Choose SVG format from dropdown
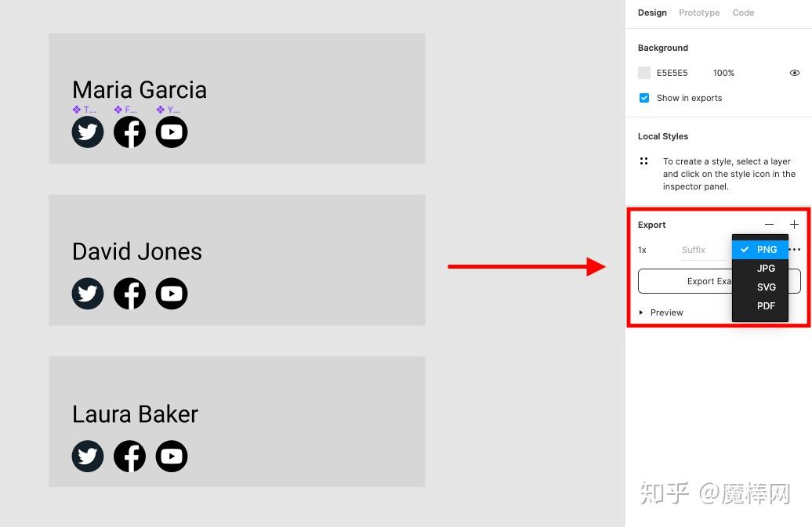This screenshot has height=527, width=812. coord(760,287)
